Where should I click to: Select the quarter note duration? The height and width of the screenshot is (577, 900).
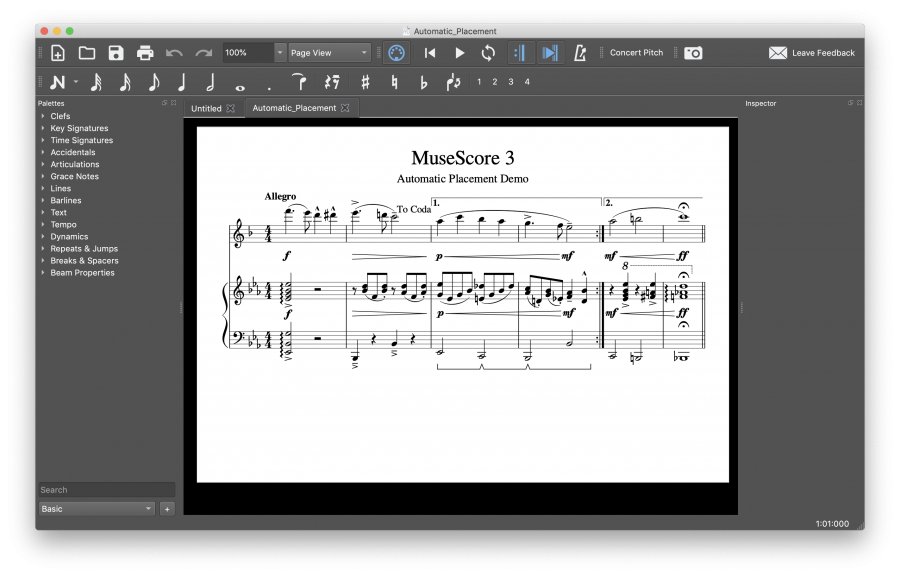pos(182,82)
